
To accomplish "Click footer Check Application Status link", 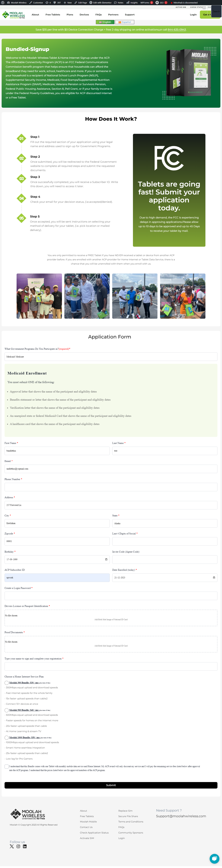I will (x=94, y=833).
